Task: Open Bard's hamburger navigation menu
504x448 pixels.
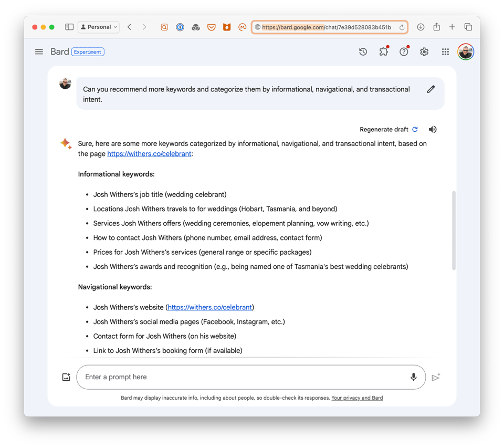Action: [x=39, y=51]
